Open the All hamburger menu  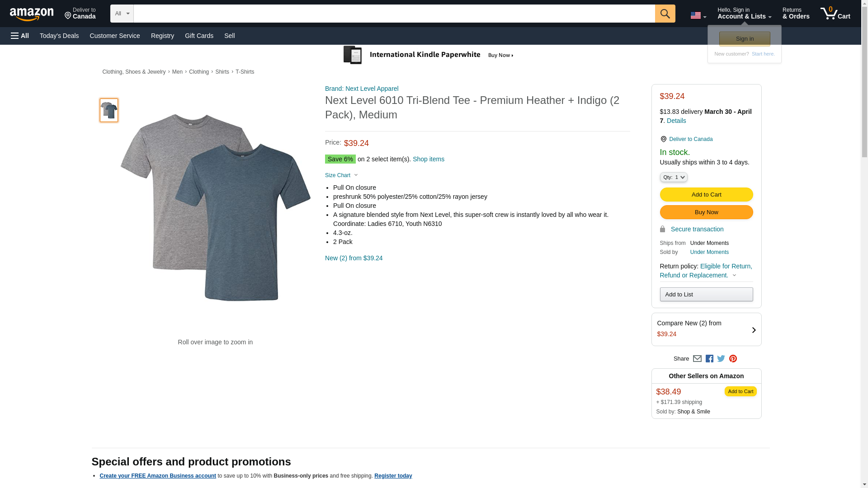coord(20,36)
